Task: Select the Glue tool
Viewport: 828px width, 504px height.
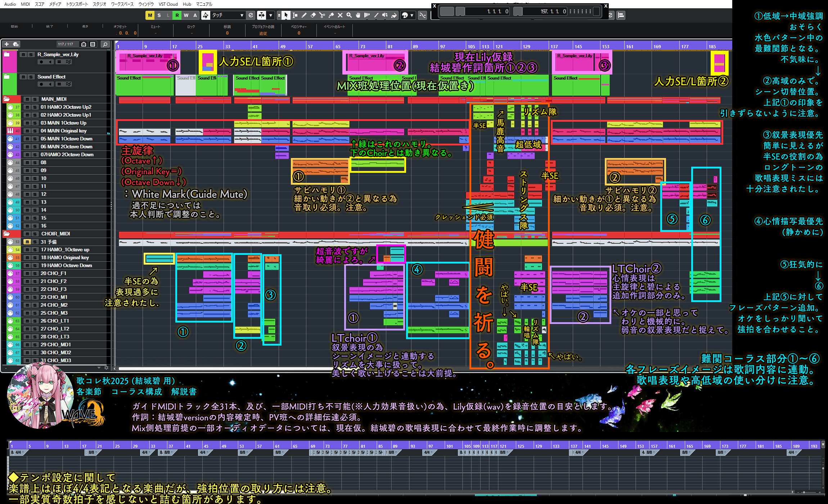Action: 331,15
